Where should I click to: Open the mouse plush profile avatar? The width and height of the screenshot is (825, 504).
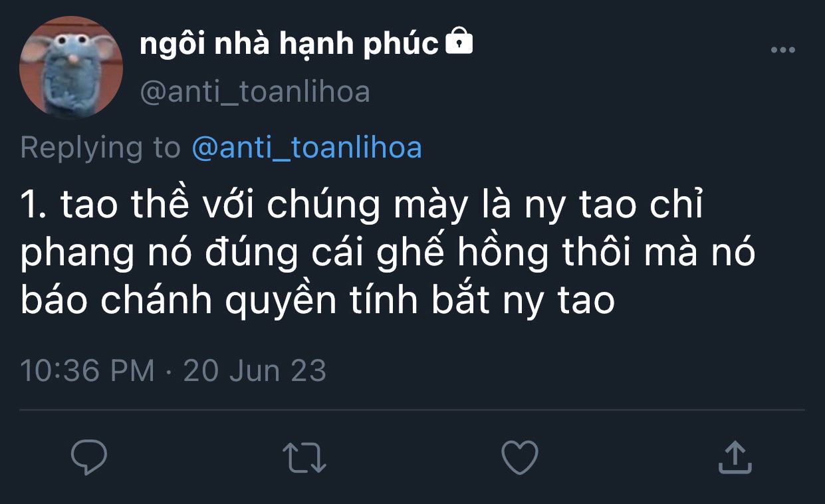[71, 67]
